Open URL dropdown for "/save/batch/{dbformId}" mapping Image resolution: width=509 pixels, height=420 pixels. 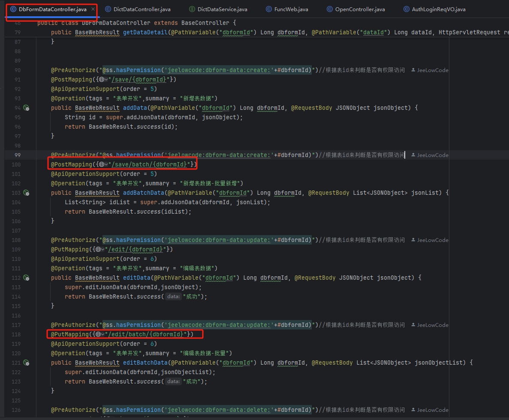(x=106, y=165)
